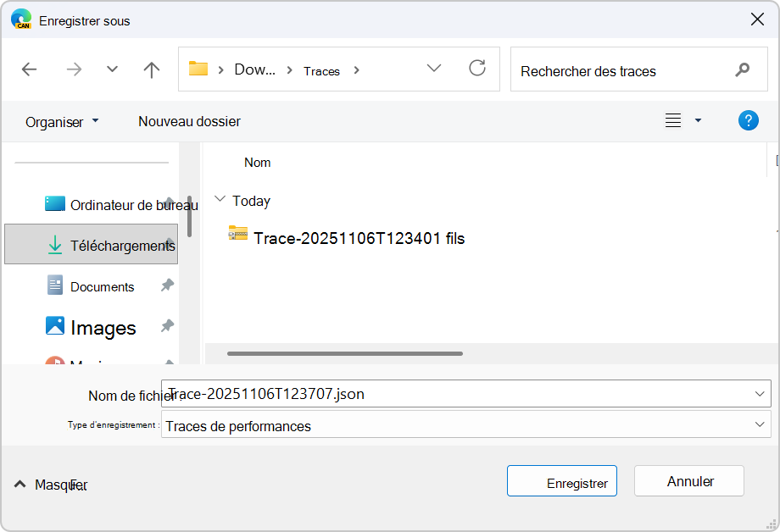Click the search magnifier icon

(x=743, y=69)
